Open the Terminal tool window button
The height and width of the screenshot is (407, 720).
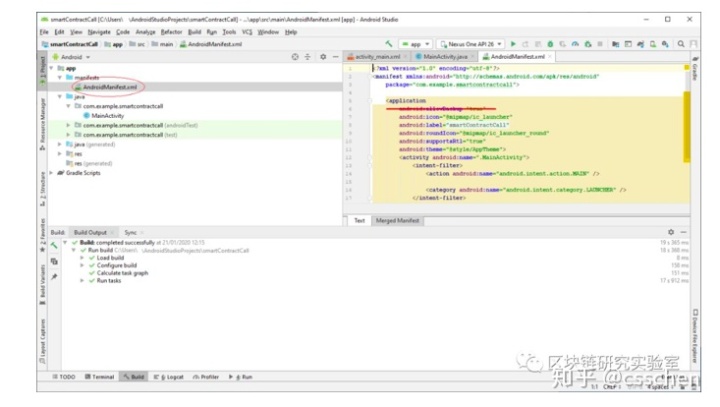100,377
